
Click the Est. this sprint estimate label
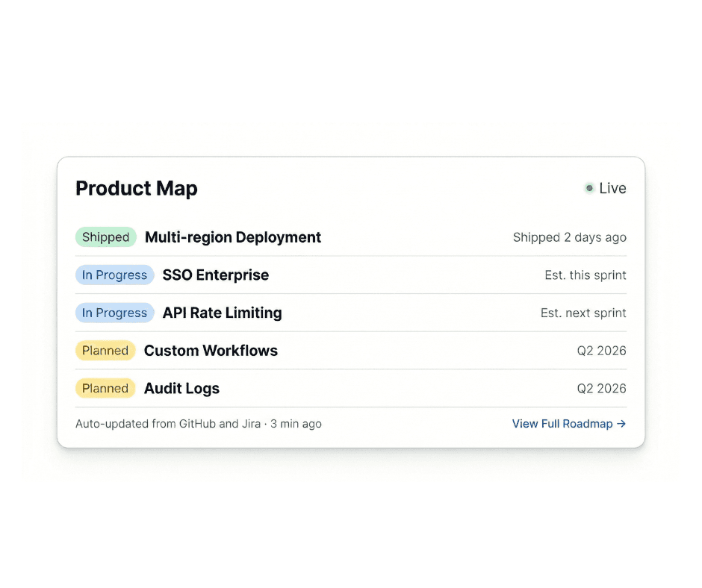(585, 275)
